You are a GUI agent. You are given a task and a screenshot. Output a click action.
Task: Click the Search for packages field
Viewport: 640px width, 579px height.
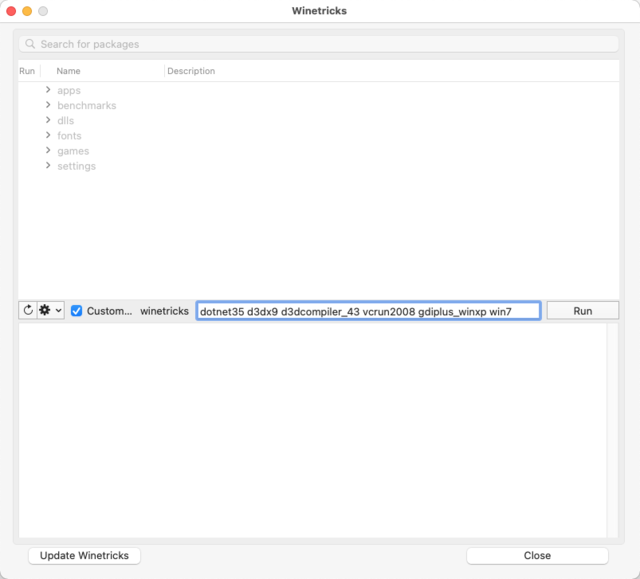tap(320, 44)
